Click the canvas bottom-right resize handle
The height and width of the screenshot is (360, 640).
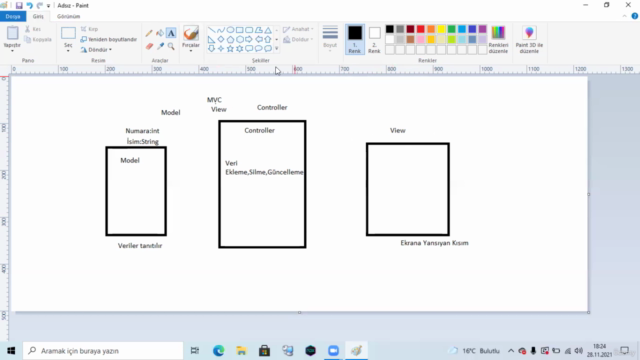589,312
